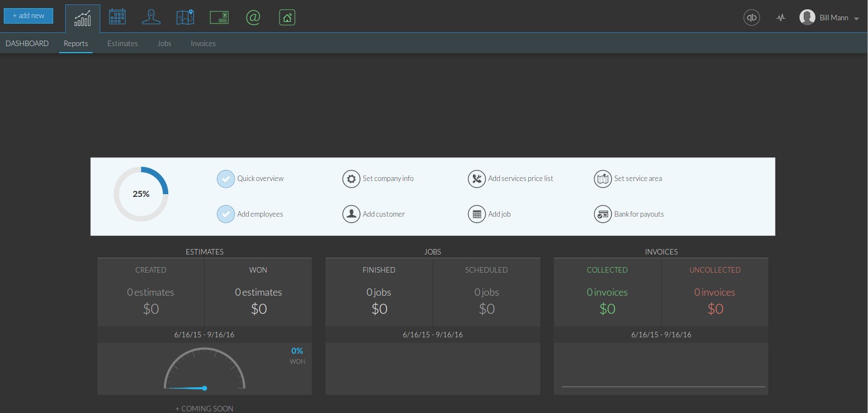Screen dimensions: 868x413
Task: Click the Set company info gear icon
Action: (351, 179)
